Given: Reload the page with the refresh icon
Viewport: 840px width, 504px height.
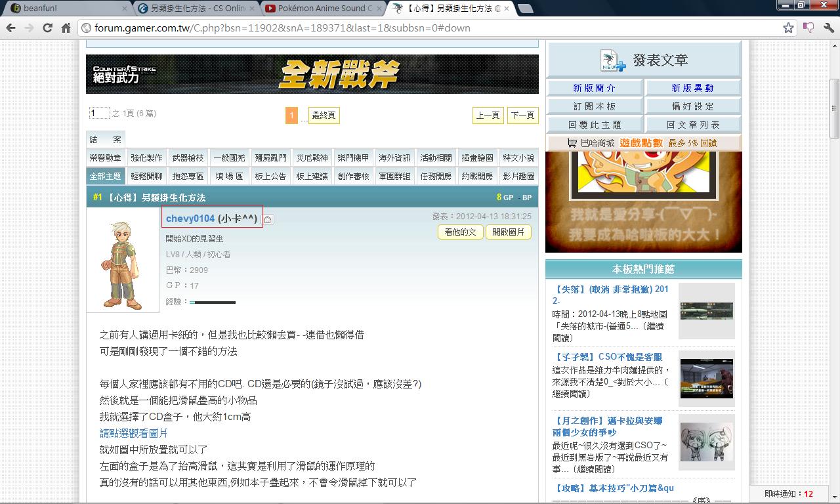Looking at the screenshot, I should (x=47, y=28).
